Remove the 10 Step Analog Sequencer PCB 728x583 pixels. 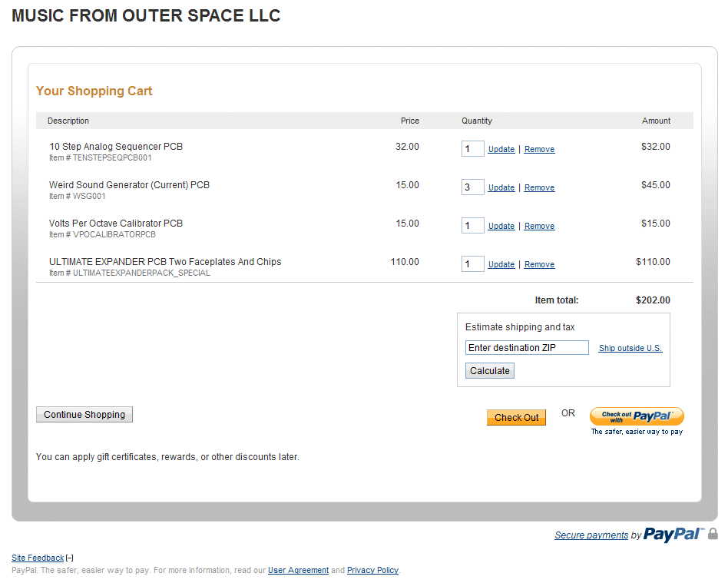click(x=539, y=150)
